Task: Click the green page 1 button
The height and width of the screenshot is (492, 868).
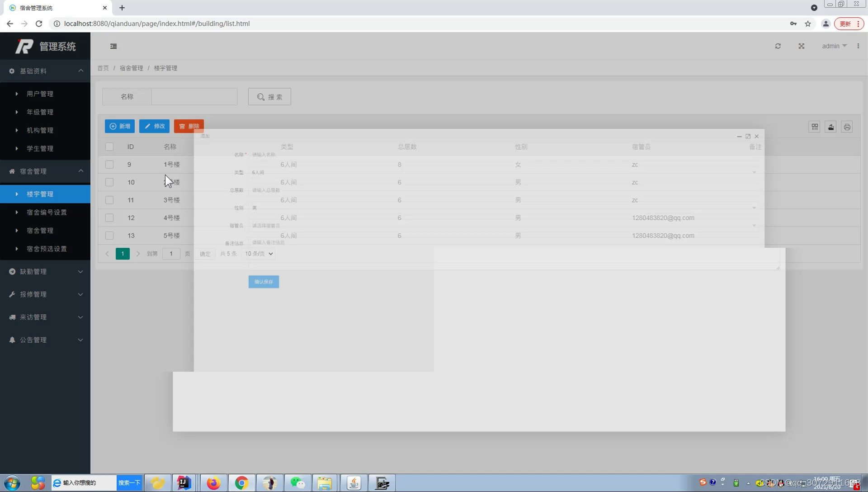Action: [123, 254]
